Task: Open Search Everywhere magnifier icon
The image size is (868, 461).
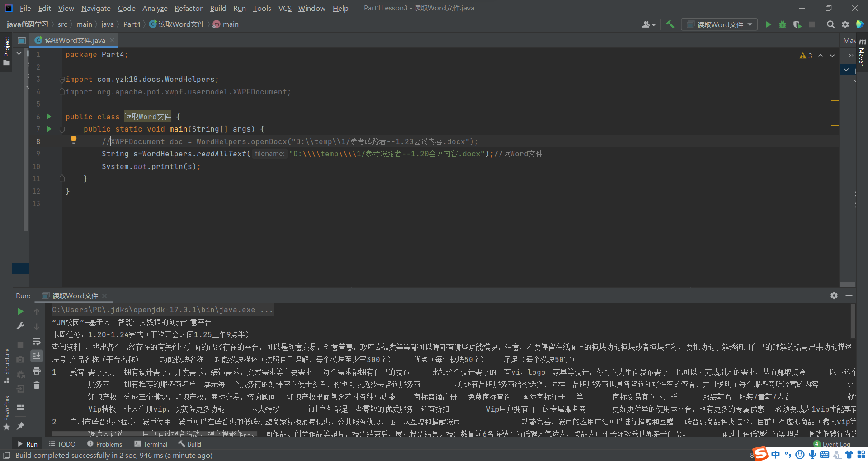Action: tap(830, 24)
